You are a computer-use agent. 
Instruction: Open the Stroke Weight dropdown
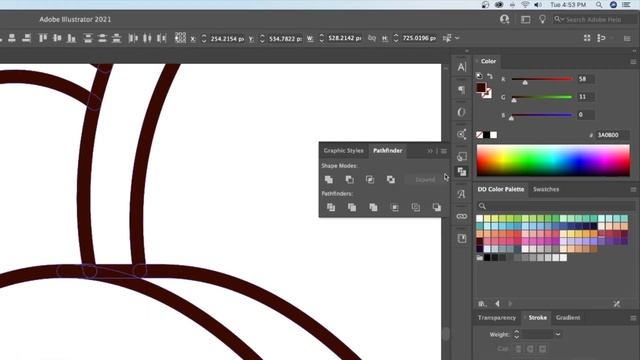point(558,334)
